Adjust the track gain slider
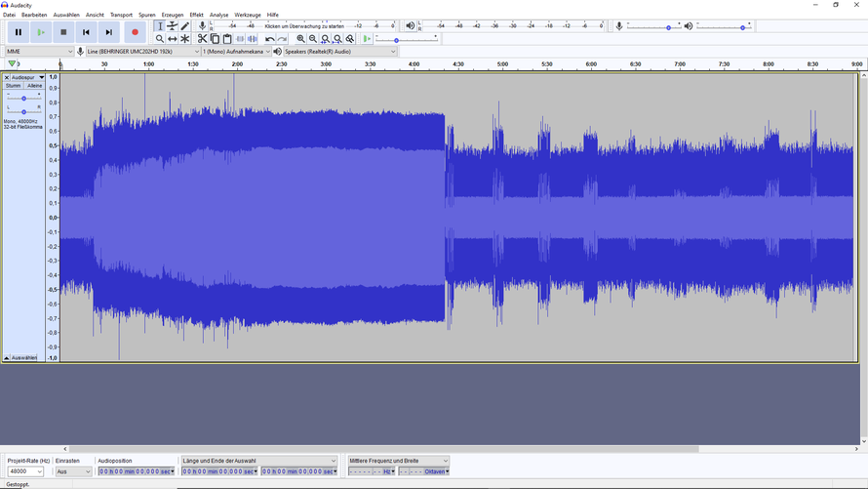This screenshot has height=489, width=868. pyautogui.click(x=23, y=98)
